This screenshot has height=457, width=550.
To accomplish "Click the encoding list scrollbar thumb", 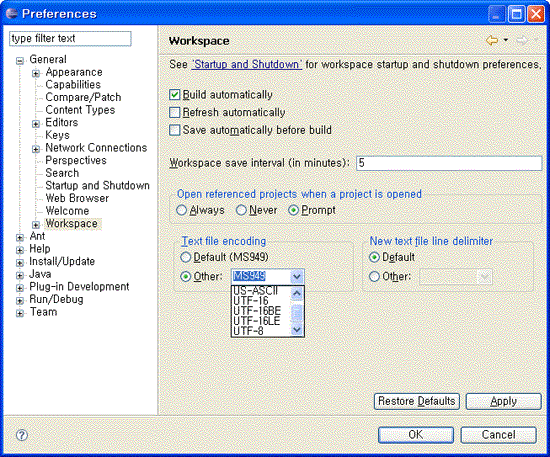I will [x=297, y=313].
